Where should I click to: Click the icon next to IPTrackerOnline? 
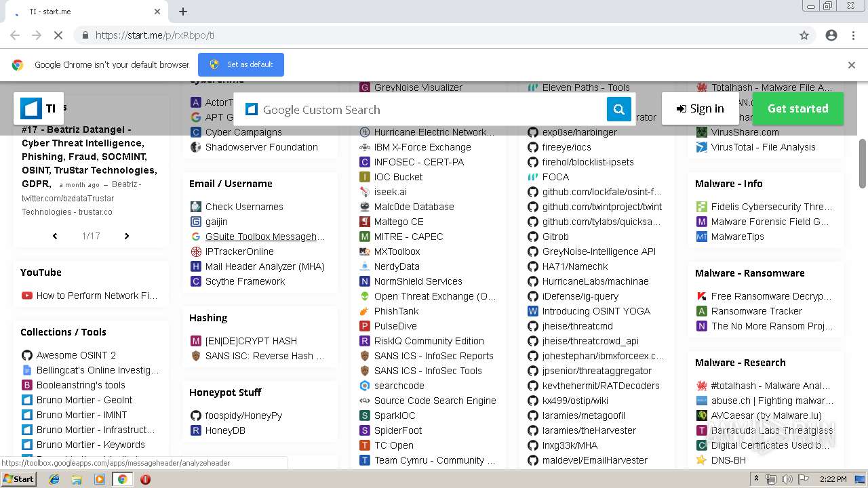(196, 251)
